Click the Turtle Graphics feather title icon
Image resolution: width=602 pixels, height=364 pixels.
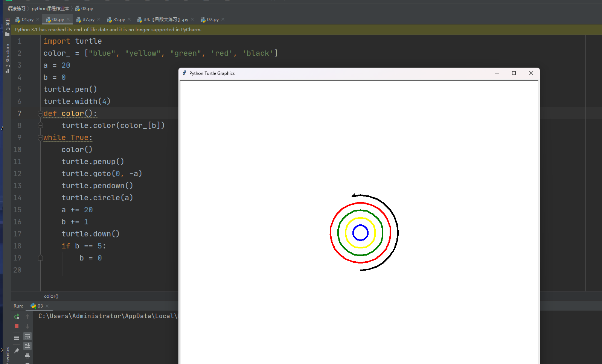click(184, 73)
